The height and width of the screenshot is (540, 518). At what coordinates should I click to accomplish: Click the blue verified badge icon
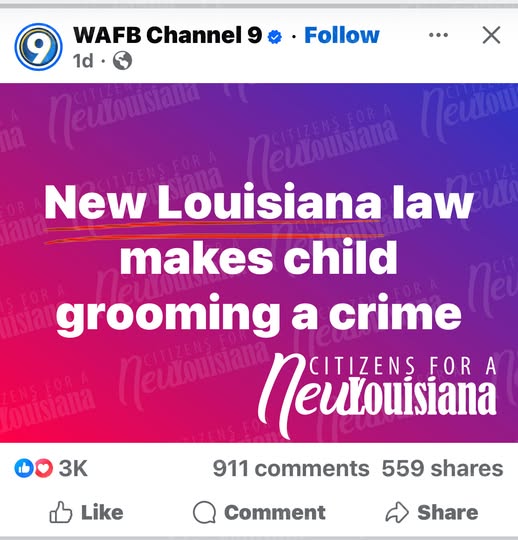point(274,37)
